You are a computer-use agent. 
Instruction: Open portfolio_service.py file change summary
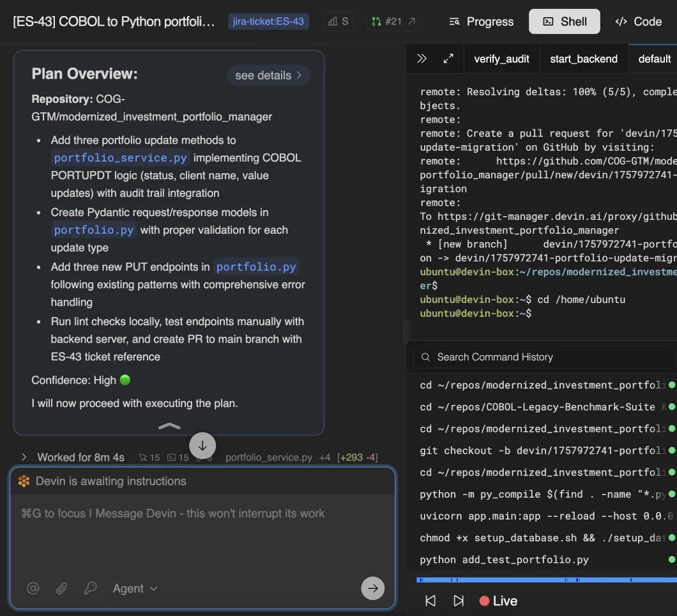tap(301, 458)
